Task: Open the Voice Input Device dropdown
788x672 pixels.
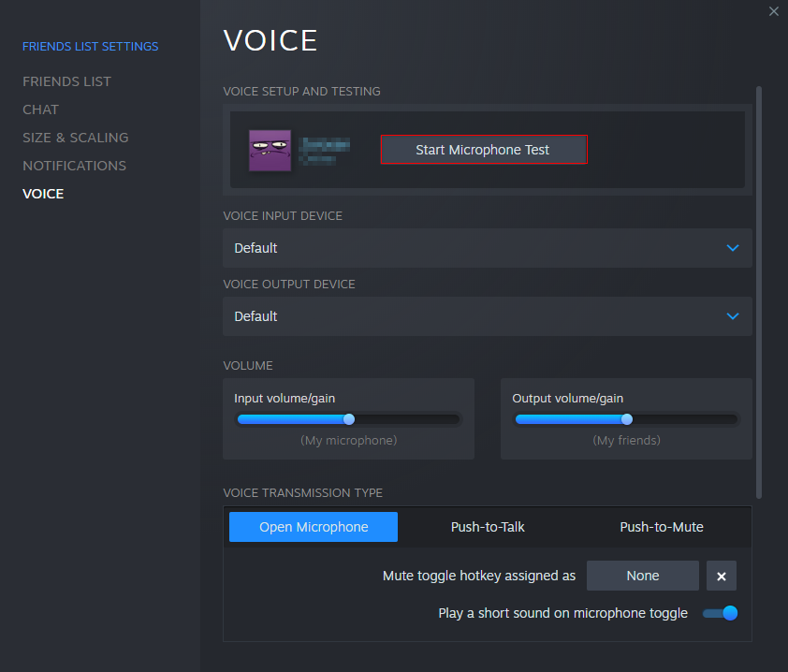Action: tap(487, 248)
